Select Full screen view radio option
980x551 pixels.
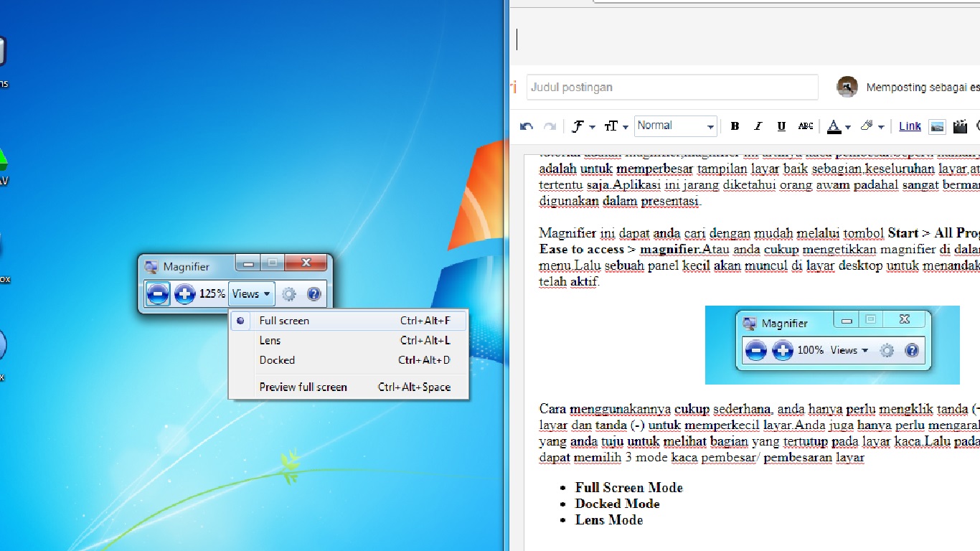coord(349,321)
